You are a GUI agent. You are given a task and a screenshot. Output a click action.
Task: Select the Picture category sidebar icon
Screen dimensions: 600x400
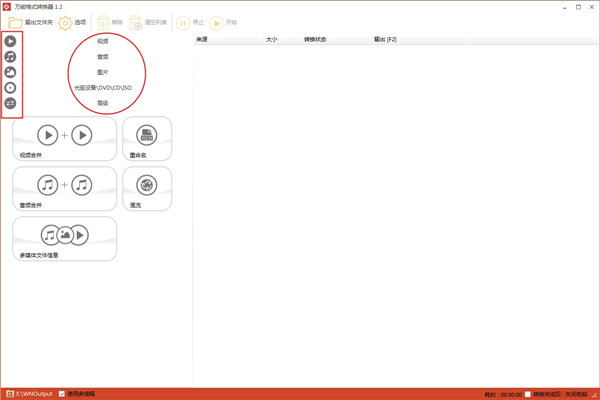pyautogui.click(x=10, y=72)
